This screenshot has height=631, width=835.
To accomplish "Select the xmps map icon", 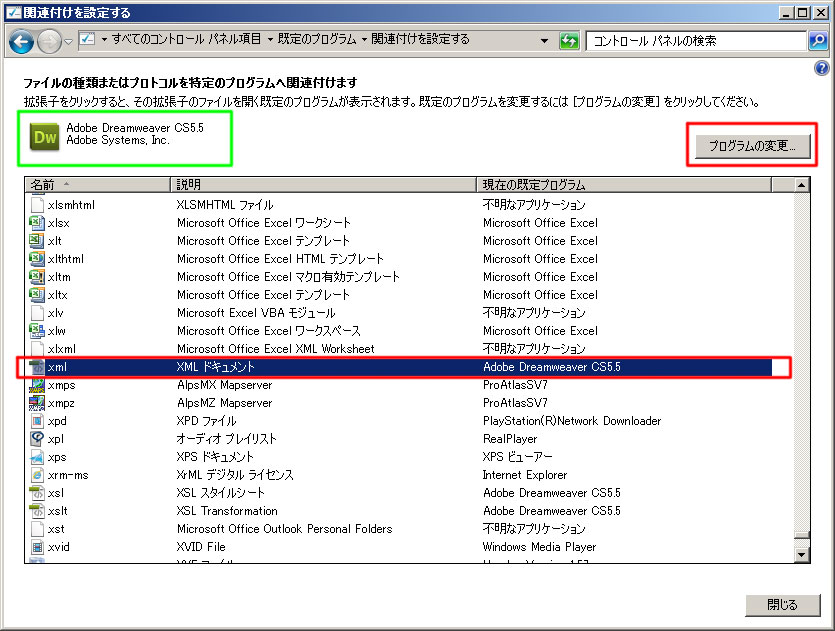I will coord(37,385).
